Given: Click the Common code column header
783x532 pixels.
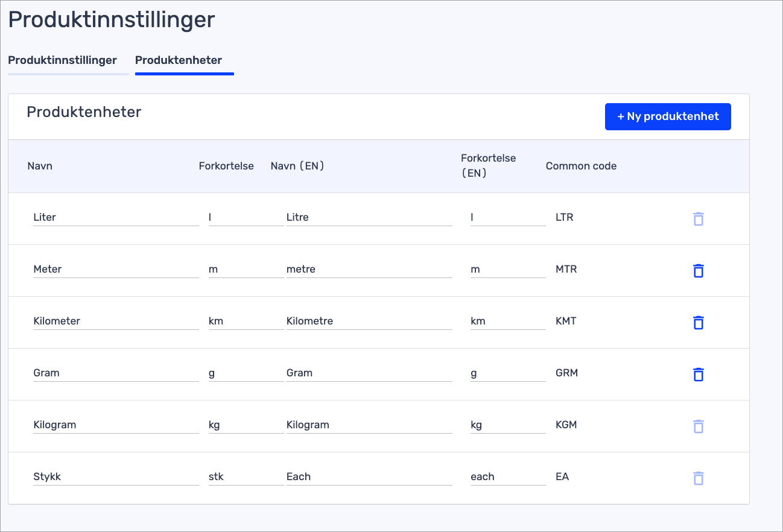Looking at the screenshot, I should [x=581, y=166].
